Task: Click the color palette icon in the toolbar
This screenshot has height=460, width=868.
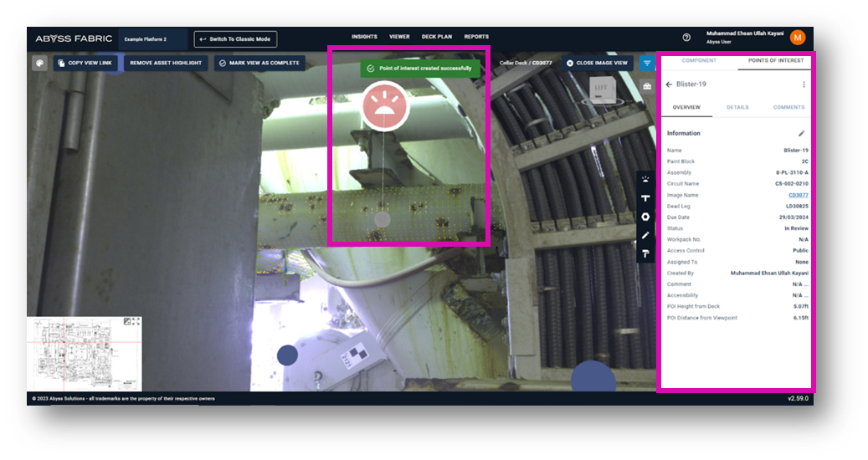Action: coord(39,63)
